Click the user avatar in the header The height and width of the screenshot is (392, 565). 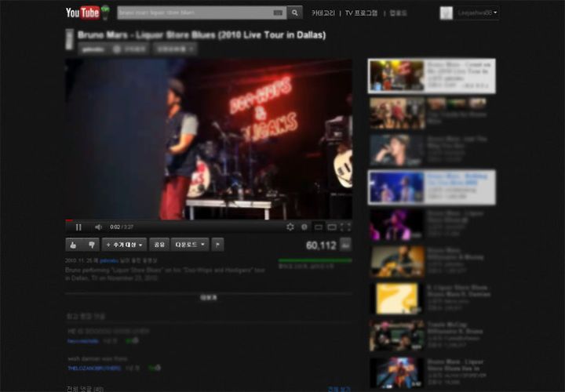coord(446,13)
